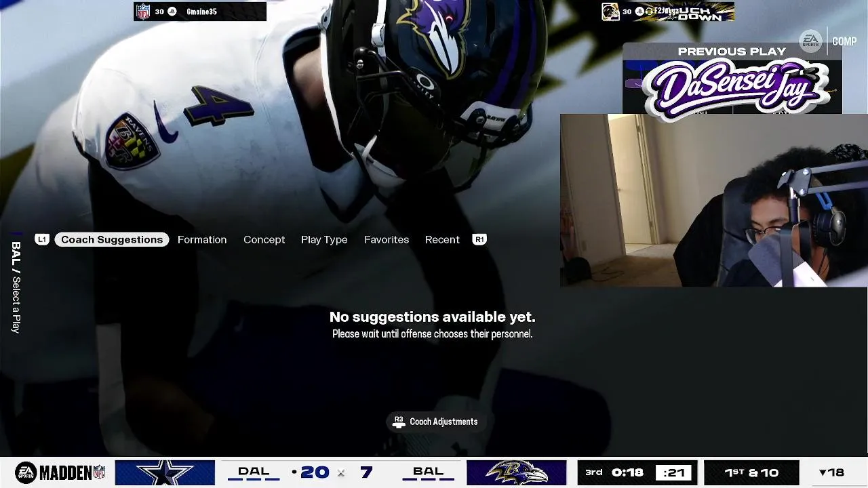Open the Concept tab
Image resolution: width=868 pixels, height=488 pixels.
[x=264, y=239]
